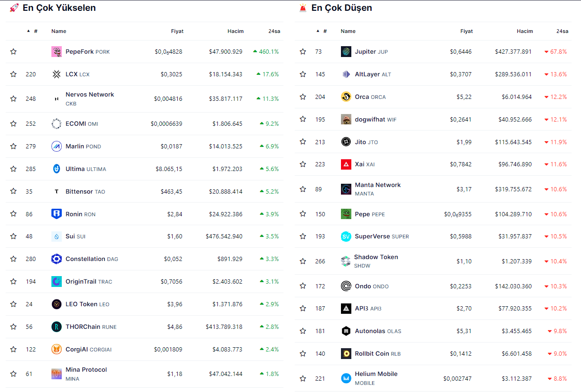Click the Pepe frog logo icon
581x392 pixels.
click(346, 214)
